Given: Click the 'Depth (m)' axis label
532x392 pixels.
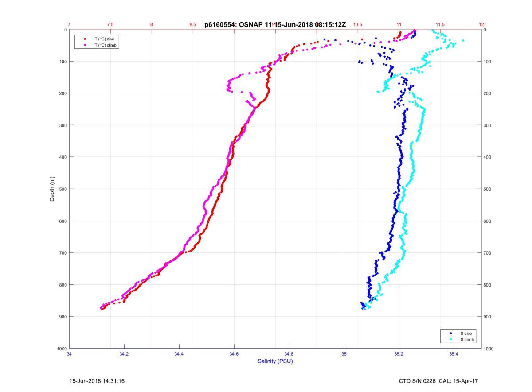Looking at the screenshot, I should point(52,189).
